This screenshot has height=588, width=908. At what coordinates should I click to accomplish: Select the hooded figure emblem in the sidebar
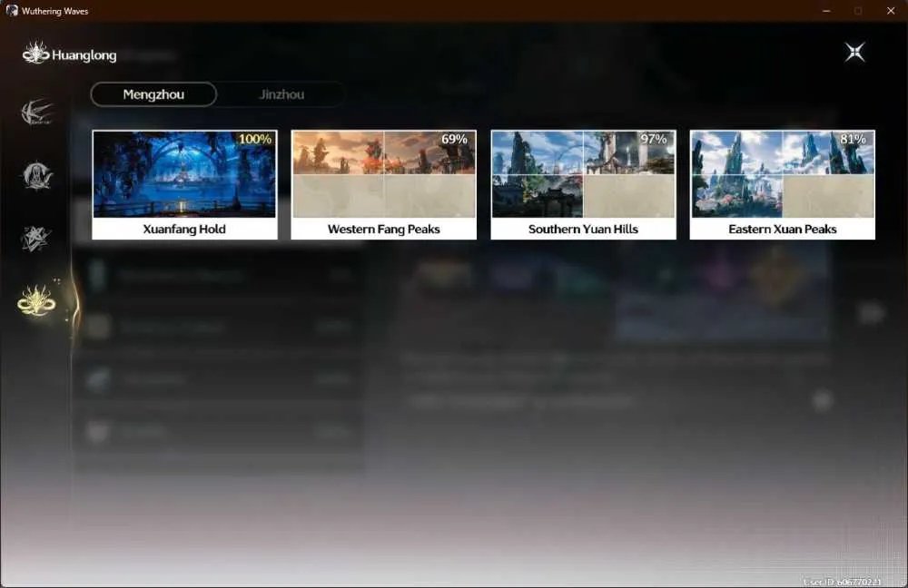[x=37, y=175]
